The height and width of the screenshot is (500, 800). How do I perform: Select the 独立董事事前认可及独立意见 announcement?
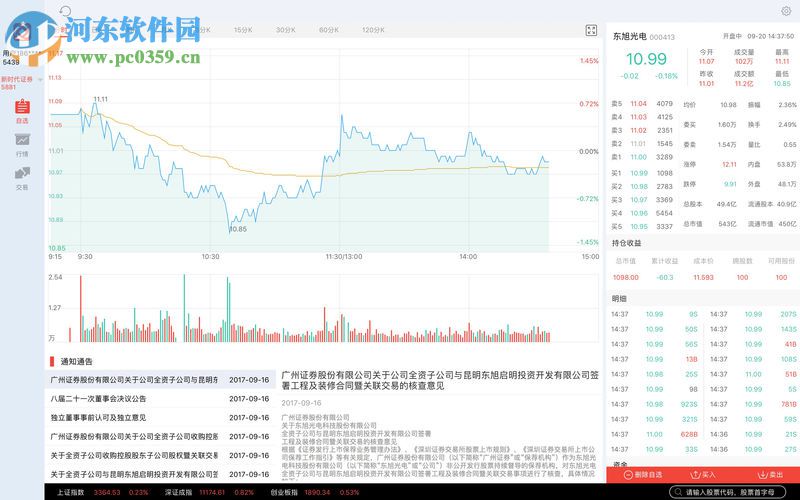160,417
